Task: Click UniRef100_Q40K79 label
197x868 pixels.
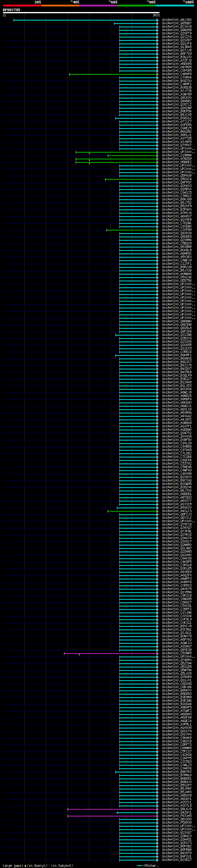Action: [177, 589]
